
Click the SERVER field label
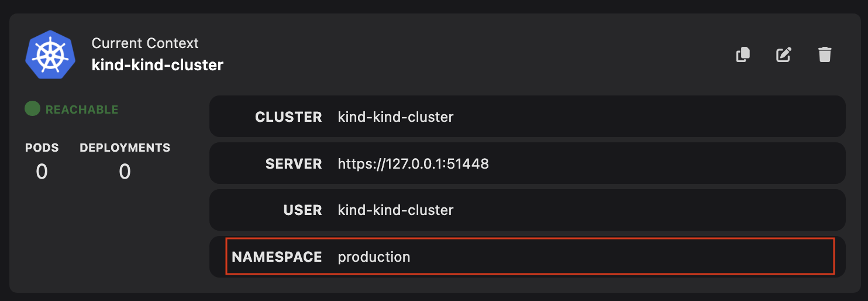pos(294,163)
